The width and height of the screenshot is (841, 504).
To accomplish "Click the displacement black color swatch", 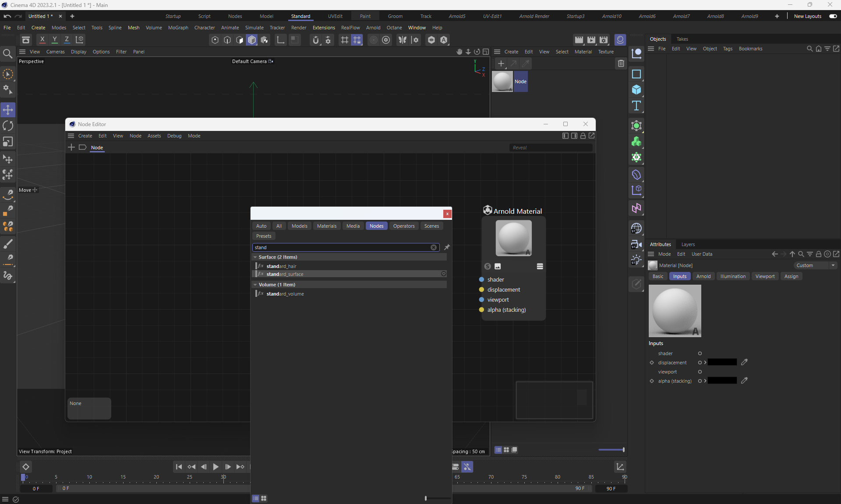I will pos(722,362).
